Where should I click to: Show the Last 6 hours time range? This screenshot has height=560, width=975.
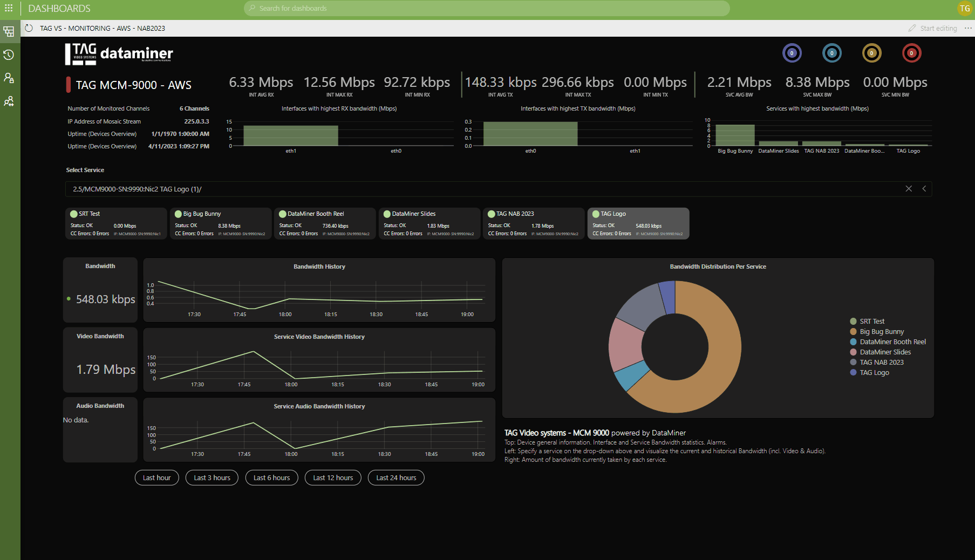pyautogui.click(x=272, y=477)
